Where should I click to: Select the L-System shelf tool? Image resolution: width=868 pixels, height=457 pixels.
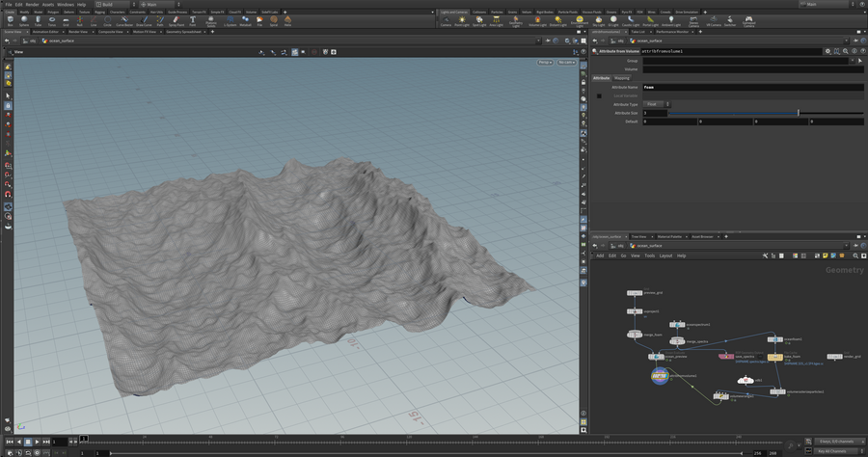231,19
